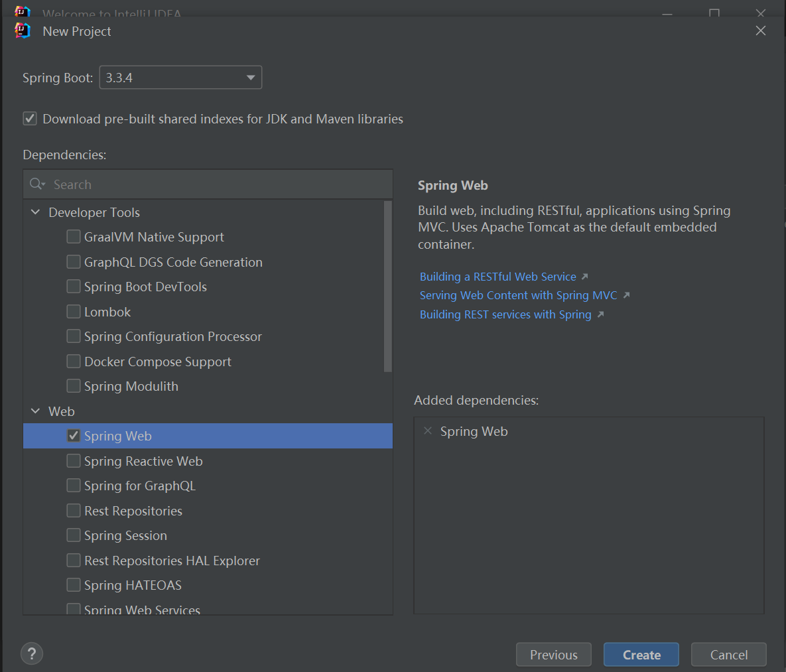Check Spring for GraphQL dependency
786x672 pixels.
pos(73,486)
